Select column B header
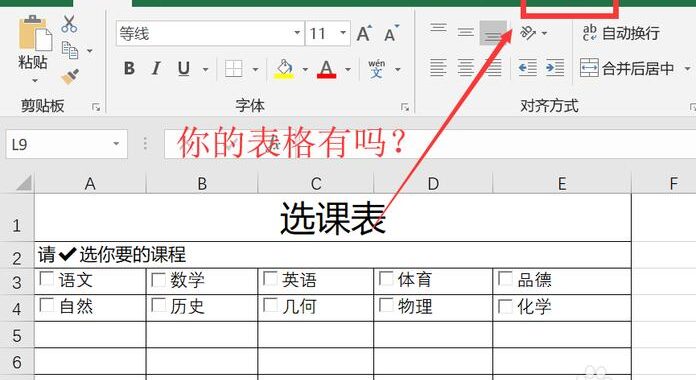 point(202,183)
